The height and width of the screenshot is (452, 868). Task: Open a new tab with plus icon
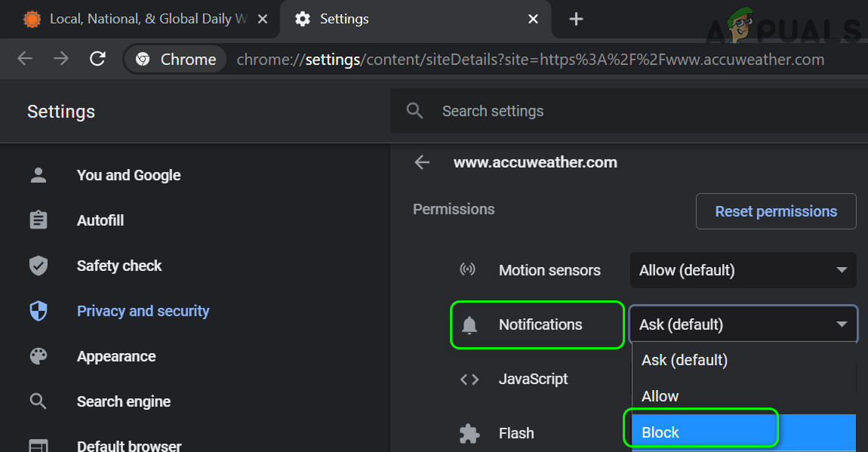(576, 19)
